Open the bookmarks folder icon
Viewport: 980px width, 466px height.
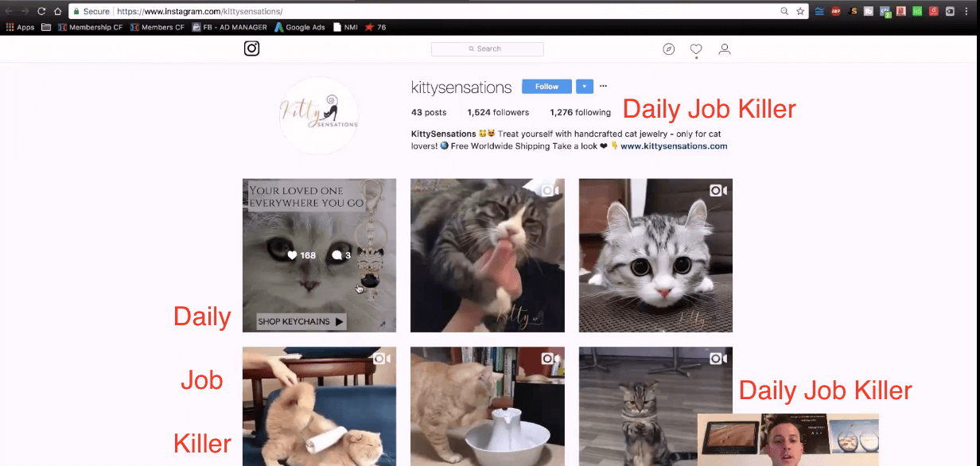[46, 27]
